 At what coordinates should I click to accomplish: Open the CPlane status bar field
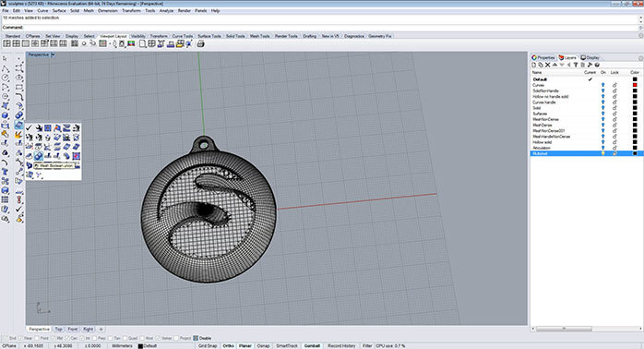9,346
